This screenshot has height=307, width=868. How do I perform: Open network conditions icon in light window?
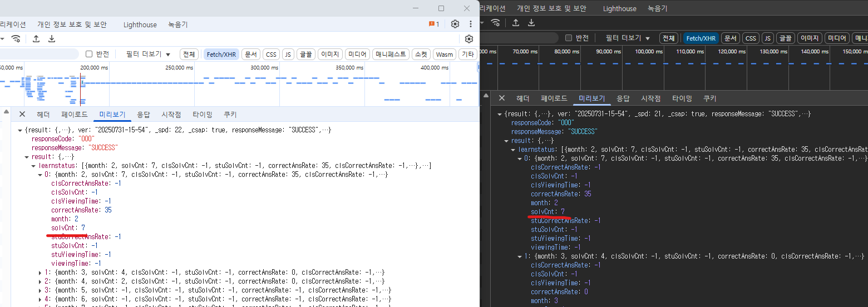point(16,38)
